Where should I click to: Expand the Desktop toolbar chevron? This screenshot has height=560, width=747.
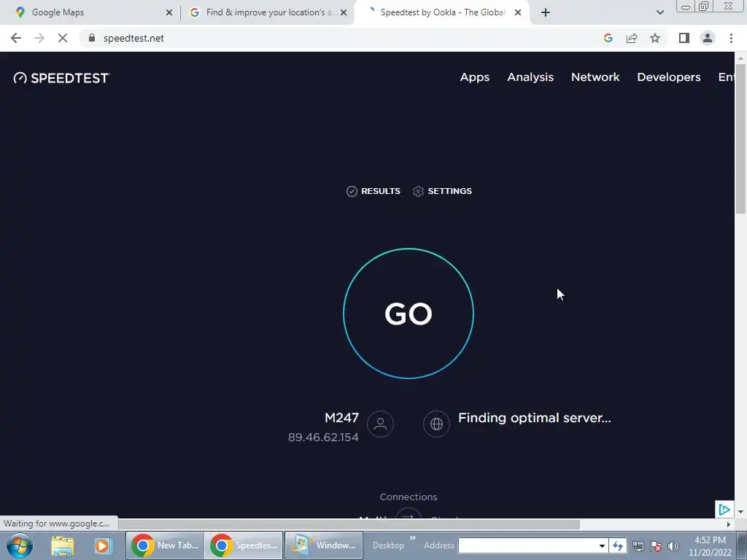click(x=413, y=538)
